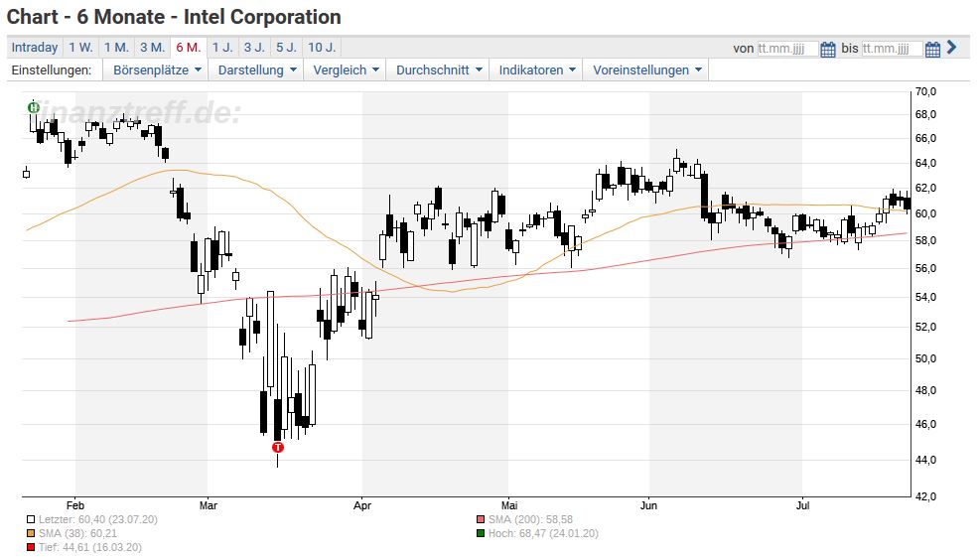Image resolution: width=980 pixels, height=557 pixels.
Task: Click the 'Jul' axis label
Action: pyautogui.click(x=802, y=505)
